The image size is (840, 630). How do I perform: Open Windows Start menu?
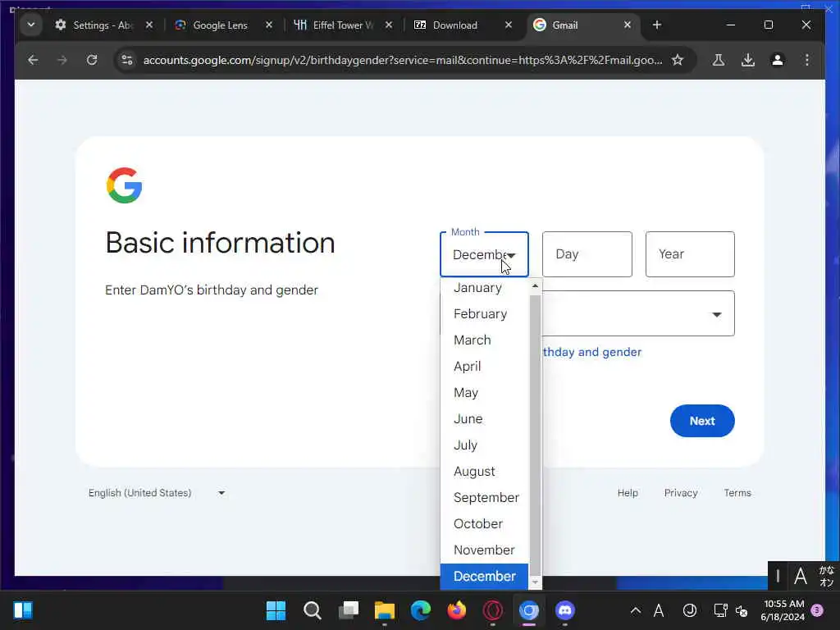click(x=276, y=610)
